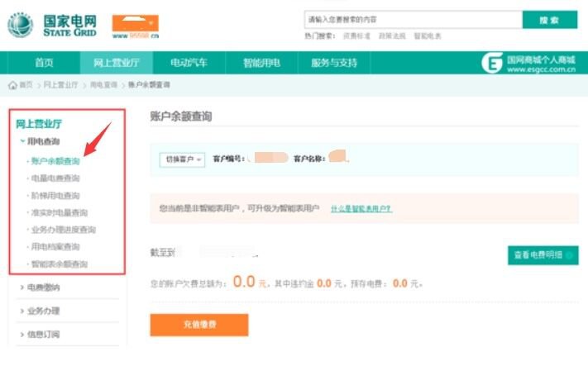Screen dimensions: 588x366
Task: Click the home icon in breadcrumb
Action: 12,85
